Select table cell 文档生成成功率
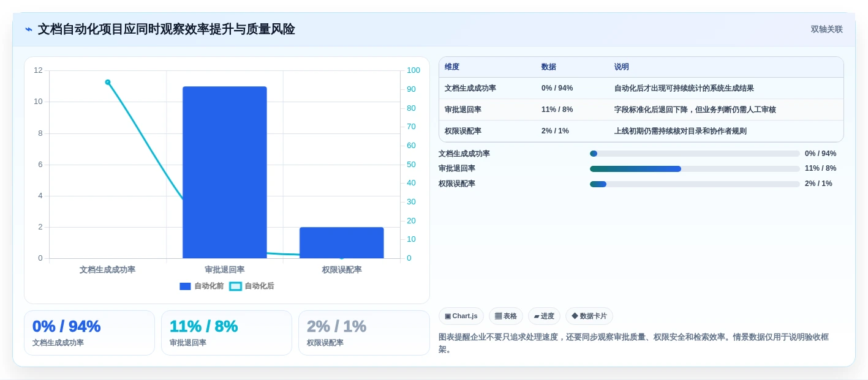 [x=470, y=88]
